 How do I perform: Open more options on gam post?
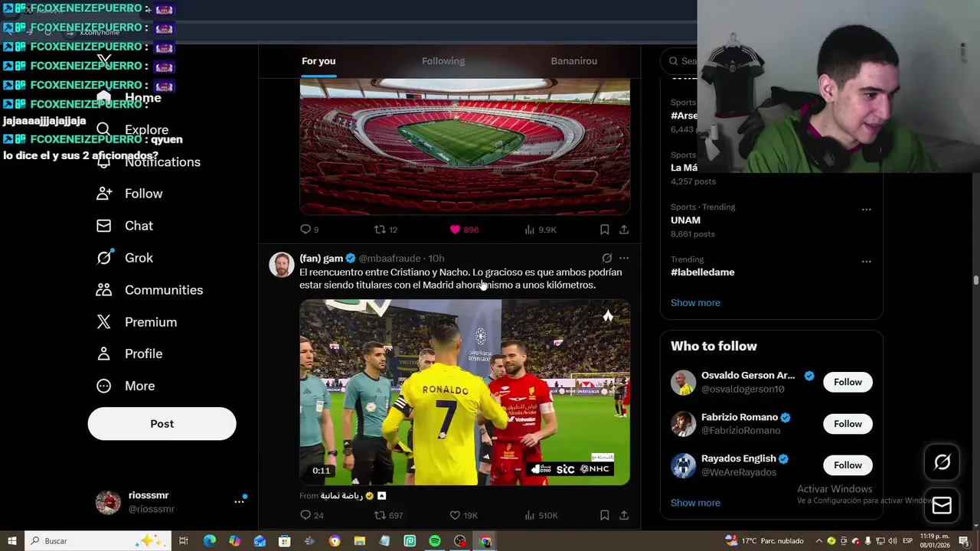point(624,258)
